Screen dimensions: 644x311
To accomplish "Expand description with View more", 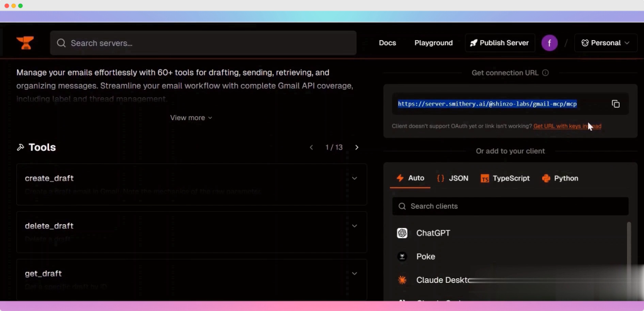I will pos(191,118).
